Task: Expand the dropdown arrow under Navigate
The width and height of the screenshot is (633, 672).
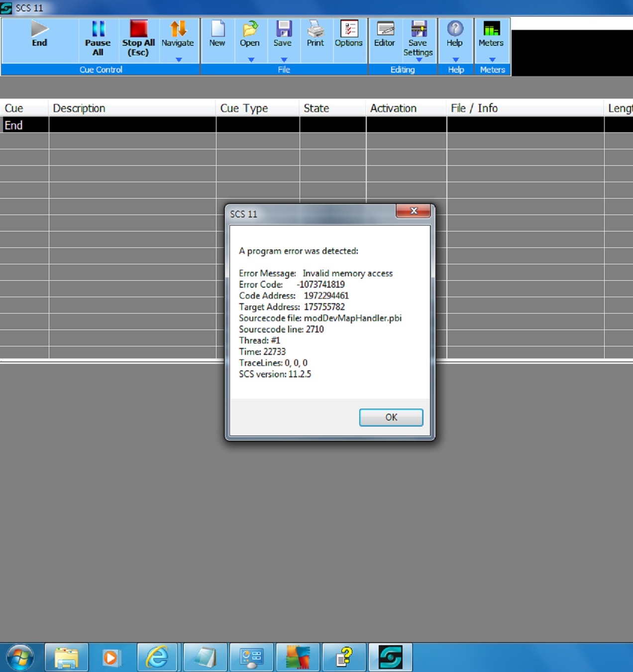Action: coord(179,60)
